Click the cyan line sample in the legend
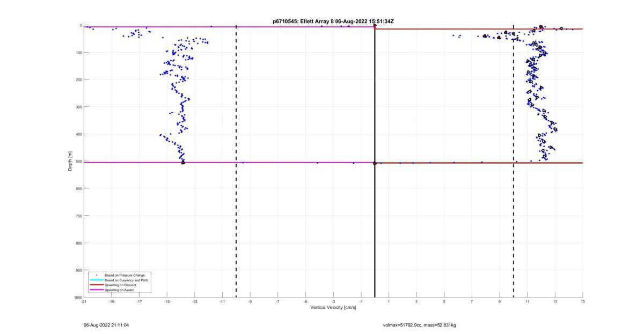 tap(96, 280)
